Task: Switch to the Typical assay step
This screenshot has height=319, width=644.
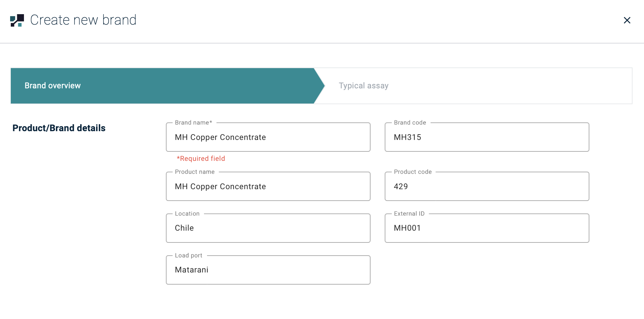Action: pyautogui.click(x=363, y=86)
